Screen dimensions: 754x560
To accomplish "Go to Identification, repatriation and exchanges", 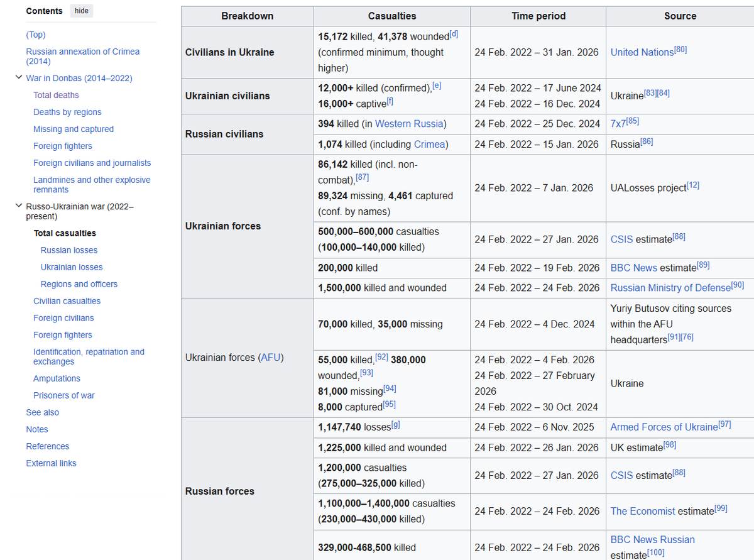I will [89, 357].
